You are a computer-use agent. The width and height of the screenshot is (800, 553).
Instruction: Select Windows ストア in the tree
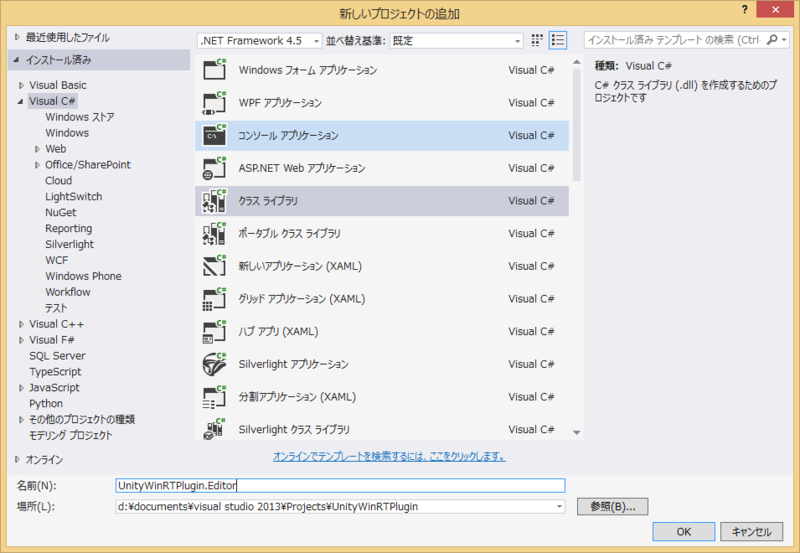(80, 117)
